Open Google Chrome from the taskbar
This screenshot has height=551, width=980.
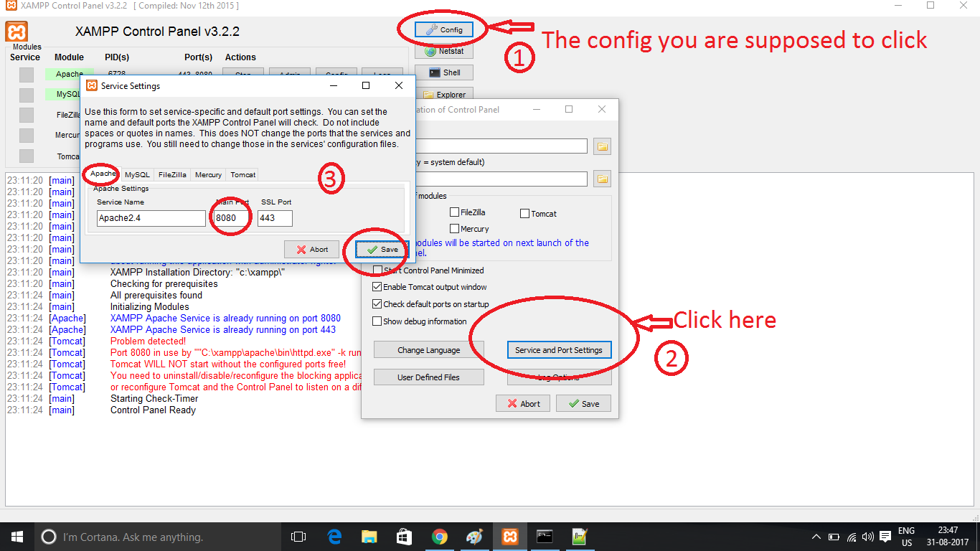click(439, 536)
